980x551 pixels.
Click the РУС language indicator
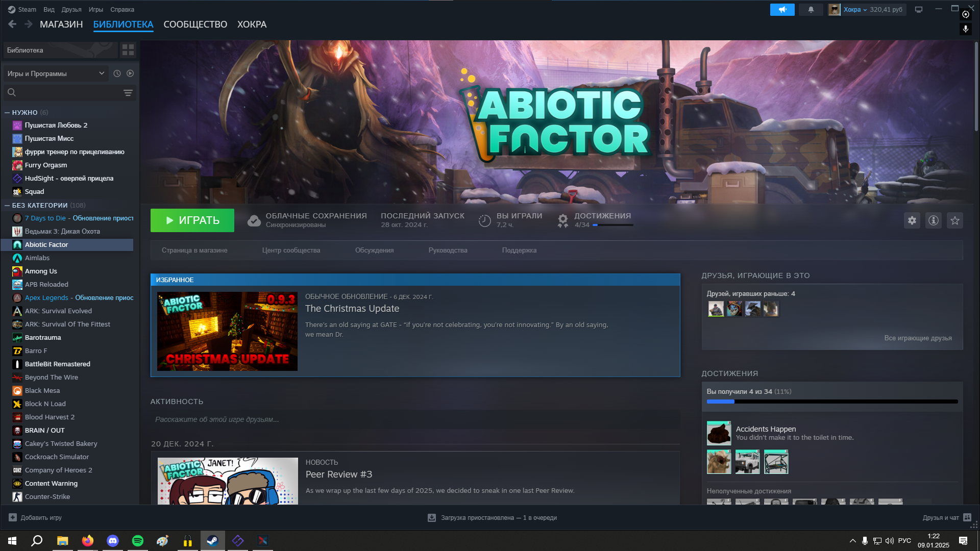coord(904,541)
